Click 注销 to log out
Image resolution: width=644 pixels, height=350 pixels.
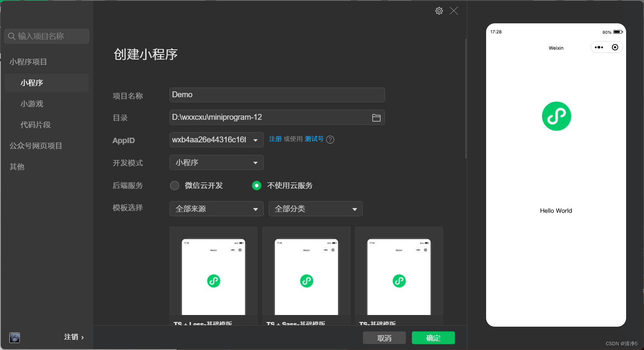(x=74, y=337)
